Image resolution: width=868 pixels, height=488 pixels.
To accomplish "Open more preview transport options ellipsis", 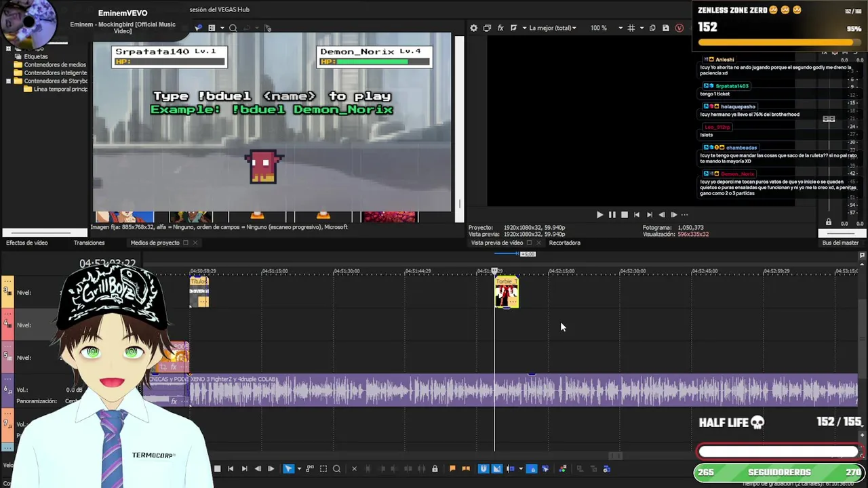I will tap(685, 214).
